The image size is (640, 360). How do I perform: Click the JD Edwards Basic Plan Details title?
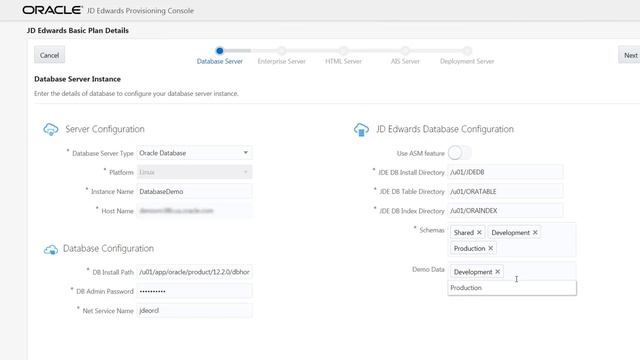point(78,31)
